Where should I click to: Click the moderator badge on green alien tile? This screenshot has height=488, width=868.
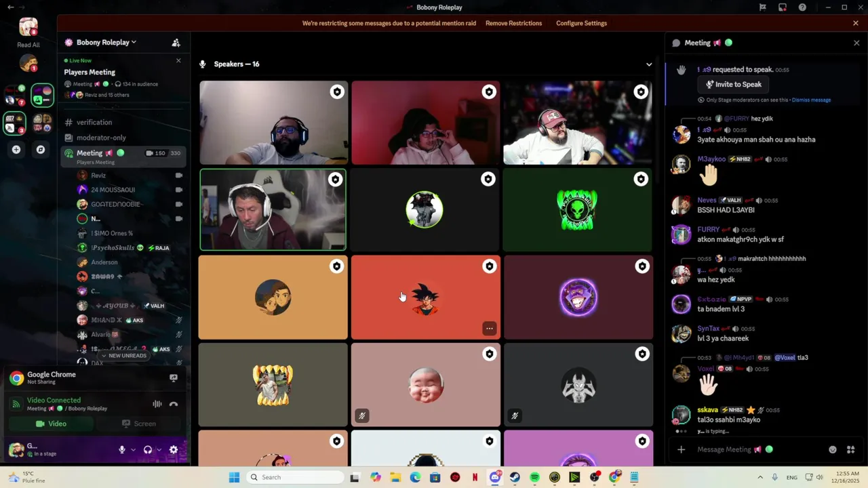pos(641,179)
